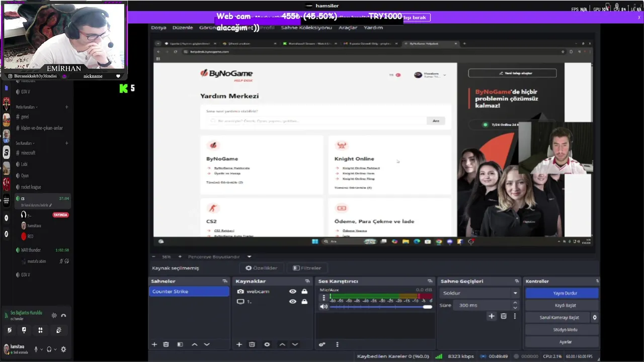Delete selected scene with trash icon in Sahneler

[166, 344]
